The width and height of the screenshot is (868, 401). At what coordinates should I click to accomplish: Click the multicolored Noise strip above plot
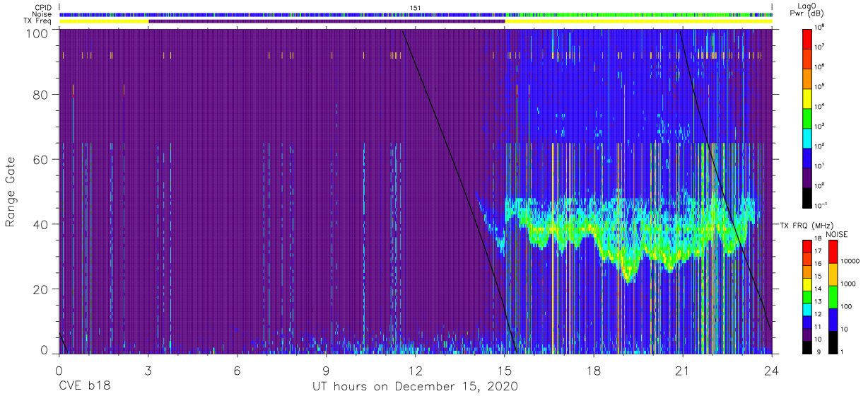tap(416, 14)
